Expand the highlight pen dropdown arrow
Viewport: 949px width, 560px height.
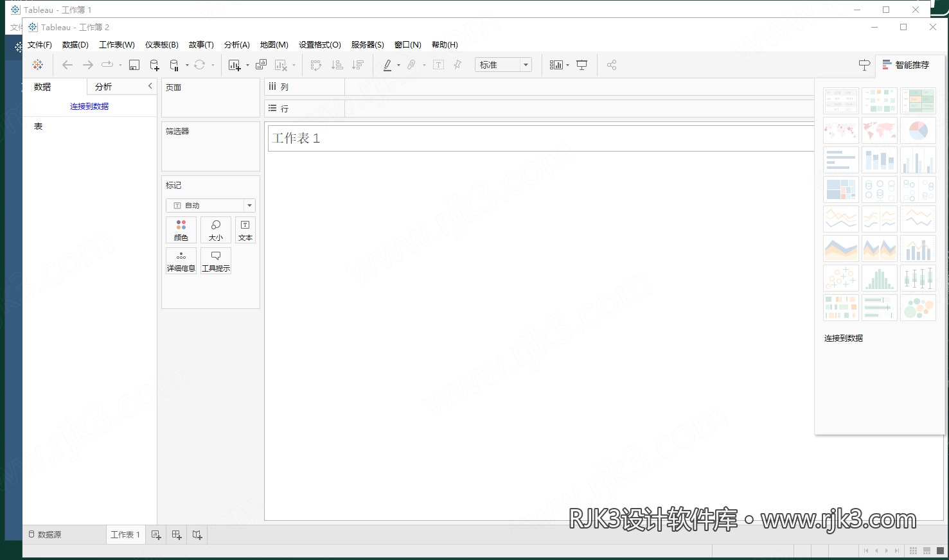(x=398, y=66)
